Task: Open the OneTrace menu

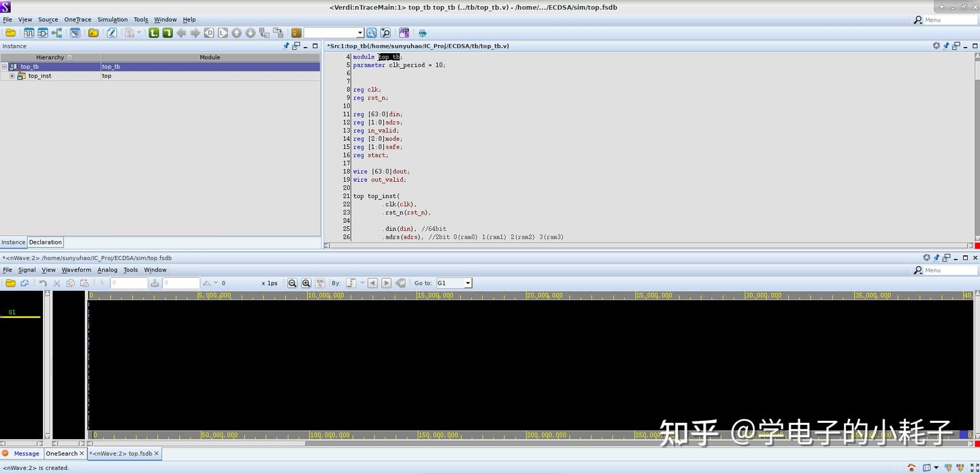Action: 78,20
